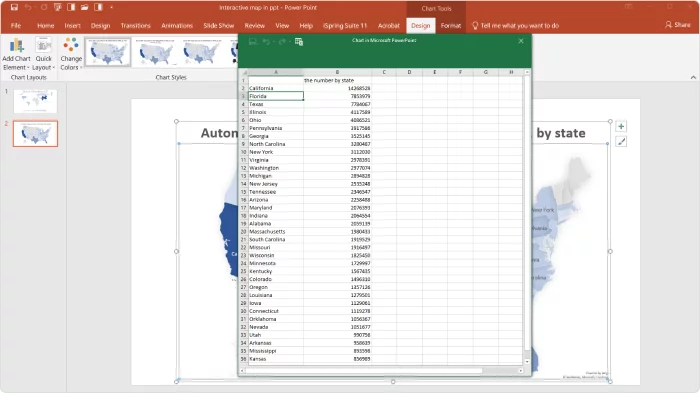
Task: Open the iSpring Suite 11 tab
Action: tap(345, 25)
